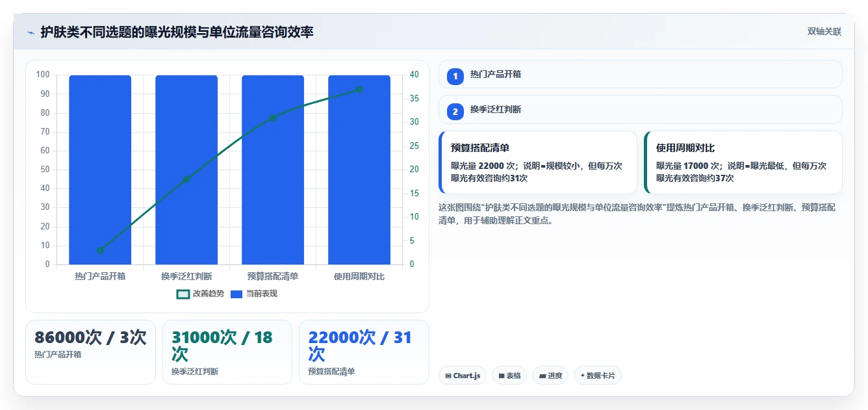Click the lightning icon beside the title
The image size is (868, 410).
tap(31, 32)
